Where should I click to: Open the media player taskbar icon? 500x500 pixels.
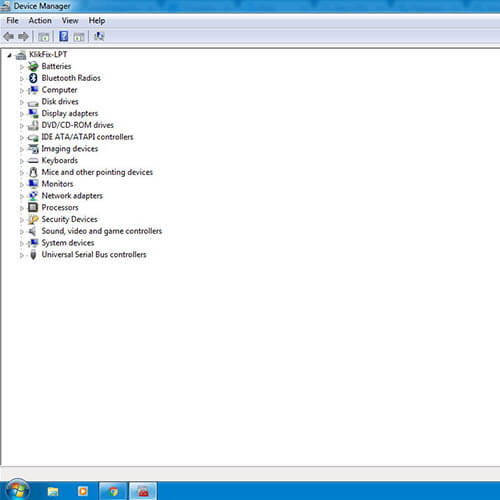click(83, 491)
